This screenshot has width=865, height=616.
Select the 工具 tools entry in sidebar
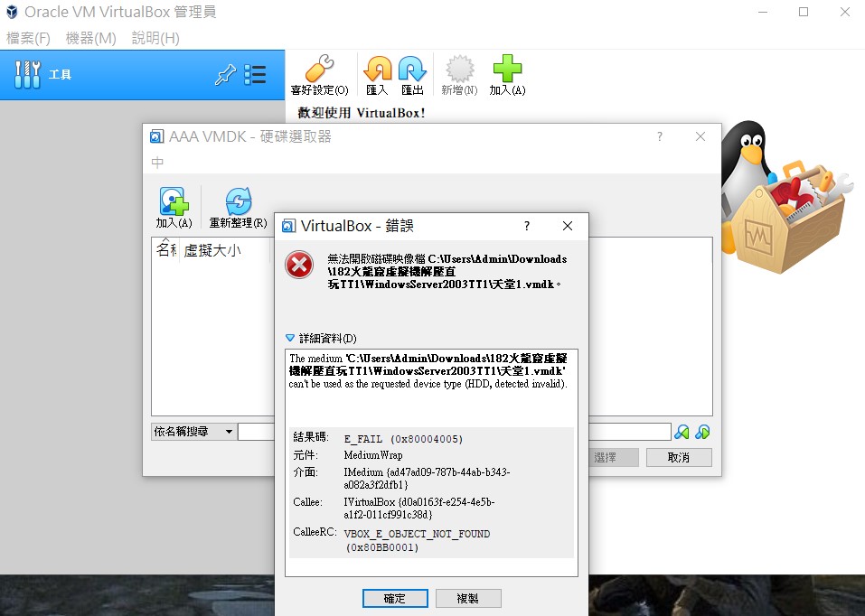[142, 74]
